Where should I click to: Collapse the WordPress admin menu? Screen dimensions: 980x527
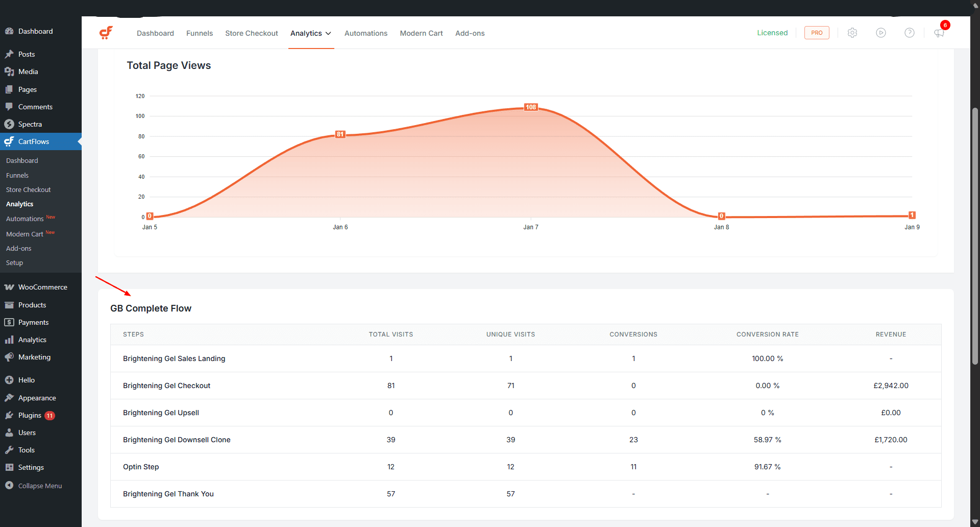click(39, 485)
